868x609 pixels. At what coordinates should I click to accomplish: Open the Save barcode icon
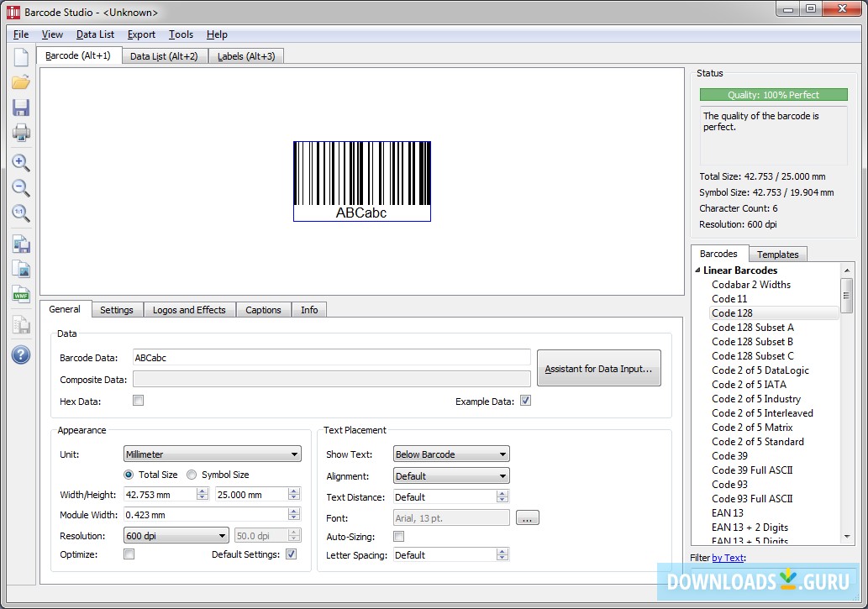[x=20, y=107]
